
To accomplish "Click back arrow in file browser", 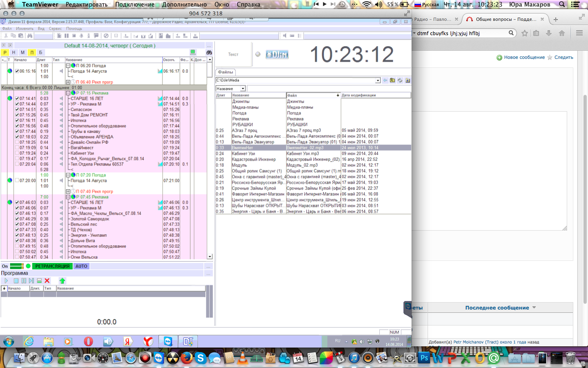I will tap(385, 81).
